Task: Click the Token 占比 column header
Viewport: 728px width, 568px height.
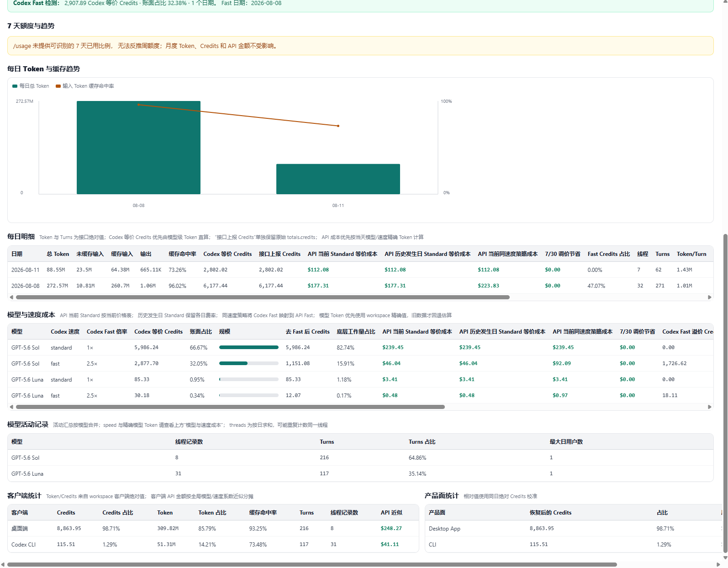Action: (x=212, y=513)
